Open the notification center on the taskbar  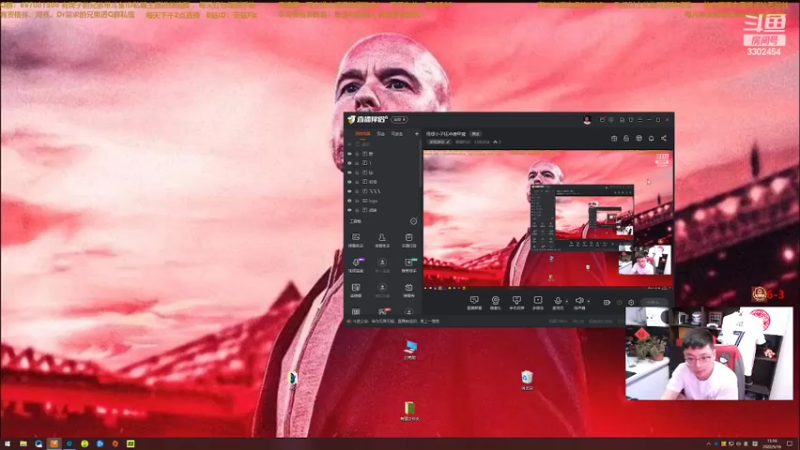(x=790, y=444)
